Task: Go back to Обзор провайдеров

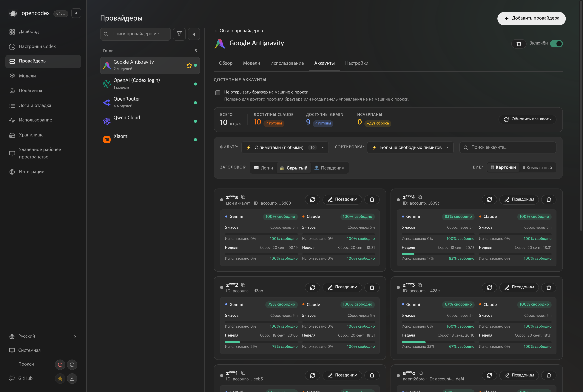Action: [x=239, y=31]
